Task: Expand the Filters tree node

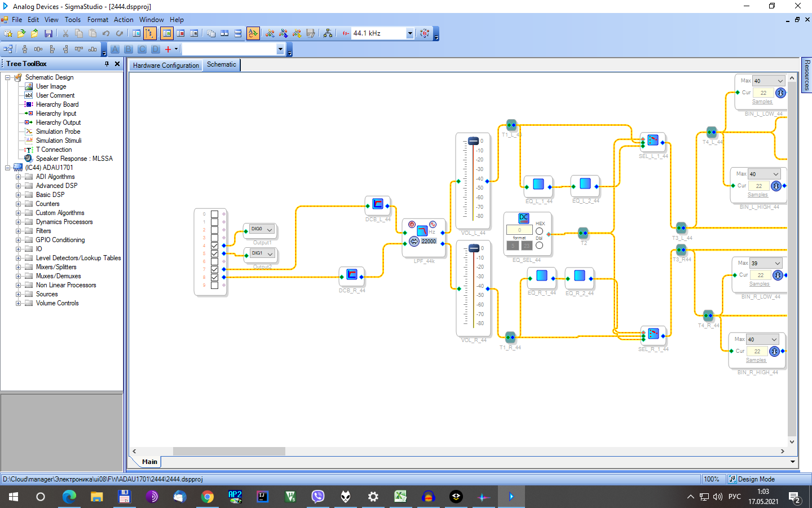Action: pyautogui.click(x=18, y=231)
